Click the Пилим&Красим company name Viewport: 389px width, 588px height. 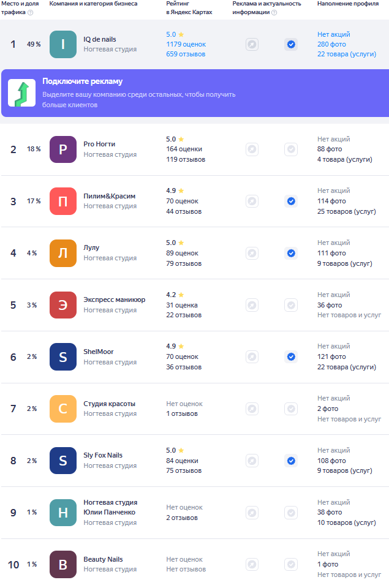(x=110, y=196)
